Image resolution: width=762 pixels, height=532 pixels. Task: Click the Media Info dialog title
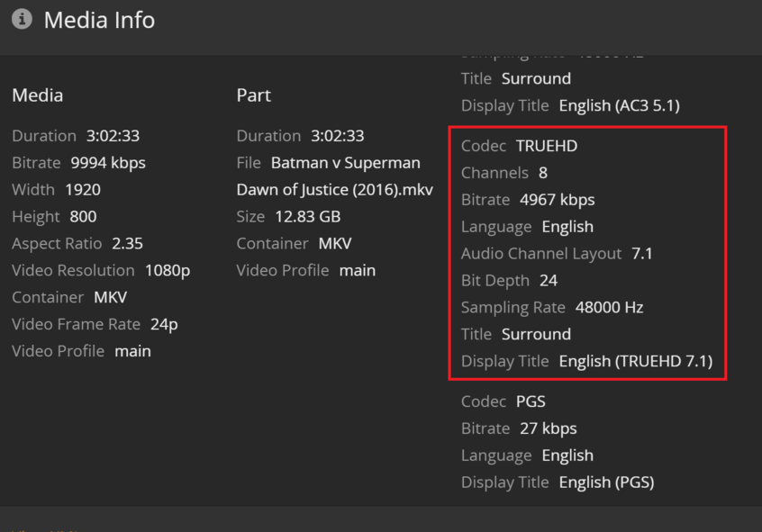[99, 20]
